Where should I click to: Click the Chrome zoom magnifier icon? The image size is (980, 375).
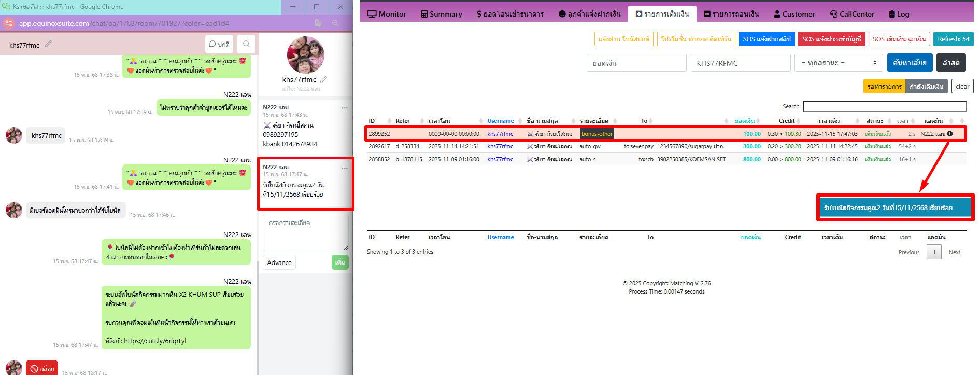tap(336, 23)
